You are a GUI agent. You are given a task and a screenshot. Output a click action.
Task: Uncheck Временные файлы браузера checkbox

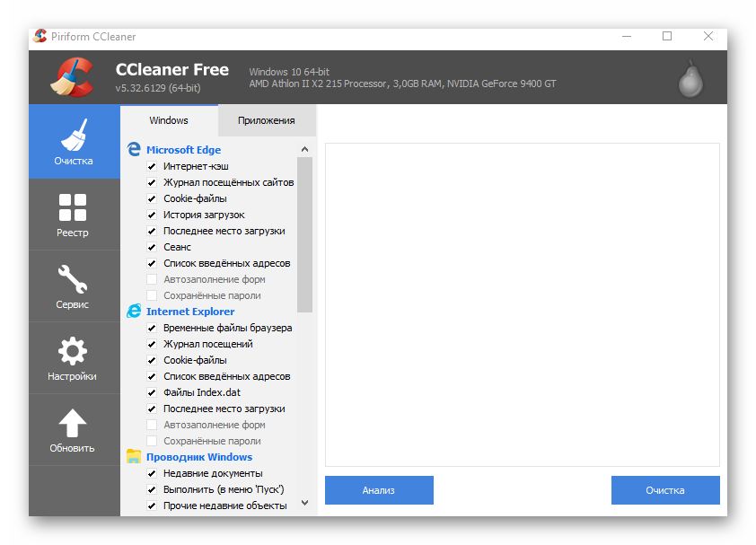[x=152, y=328]
